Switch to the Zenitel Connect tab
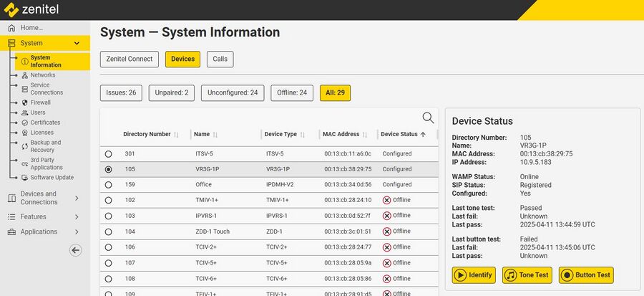 pyautogui.click(x=130, y=59)
